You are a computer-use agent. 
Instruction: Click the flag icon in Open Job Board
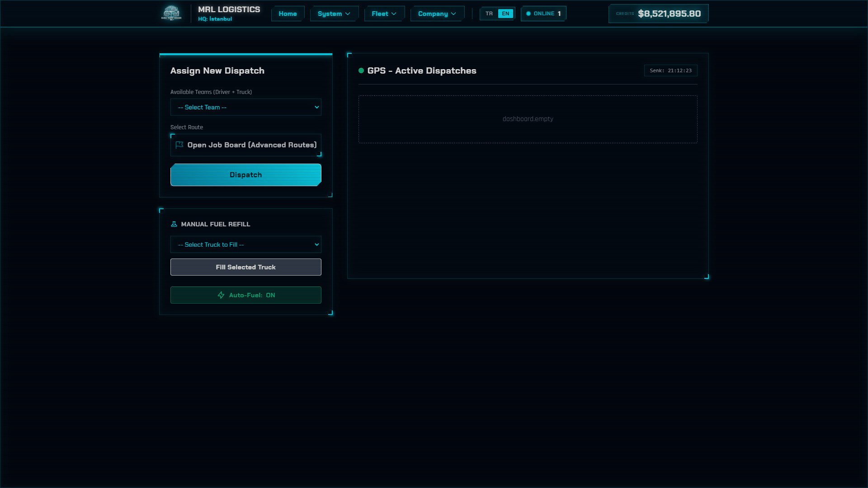pyautogui.click(x=178, y=145)
